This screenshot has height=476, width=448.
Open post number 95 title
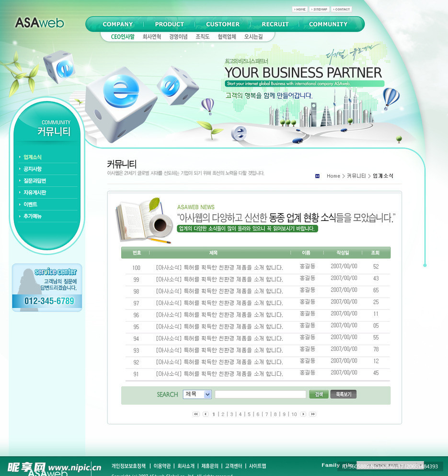coord(219,326)
